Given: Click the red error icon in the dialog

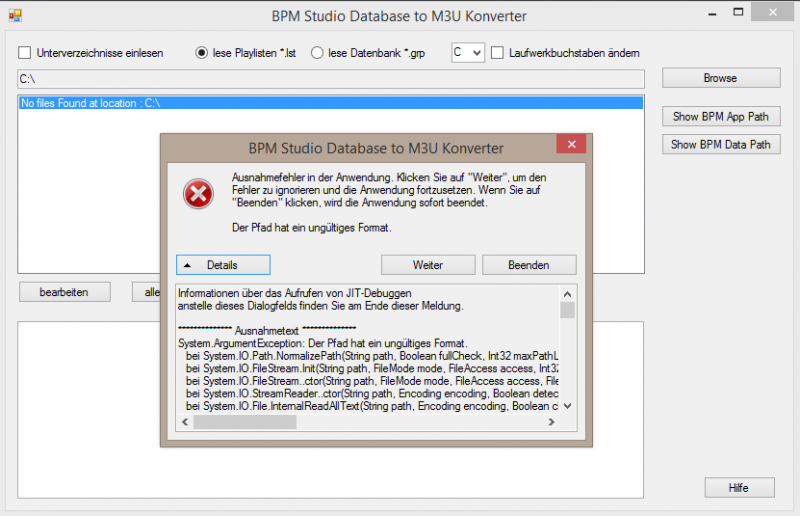Looking at the screenshot, I should point(198,194).
